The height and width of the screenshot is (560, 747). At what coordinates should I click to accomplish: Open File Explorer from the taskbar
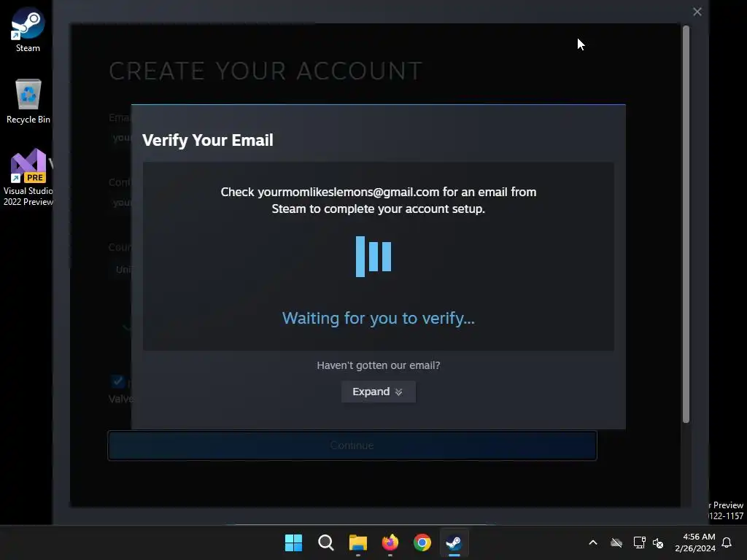[x=357, y=542]
